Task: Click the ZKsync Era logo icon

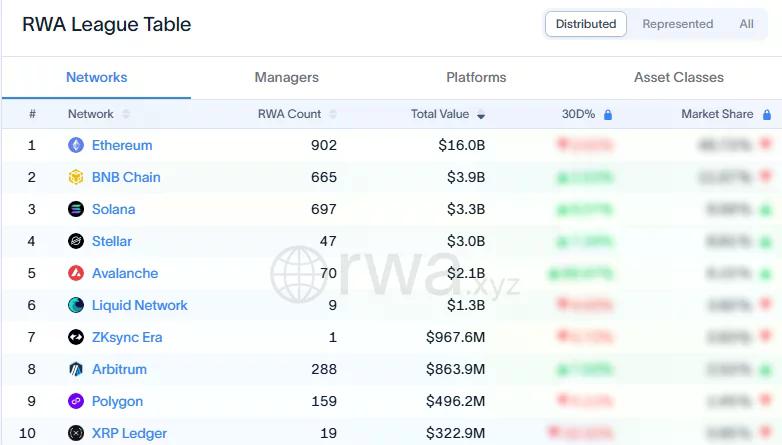Action: (76, 337)
